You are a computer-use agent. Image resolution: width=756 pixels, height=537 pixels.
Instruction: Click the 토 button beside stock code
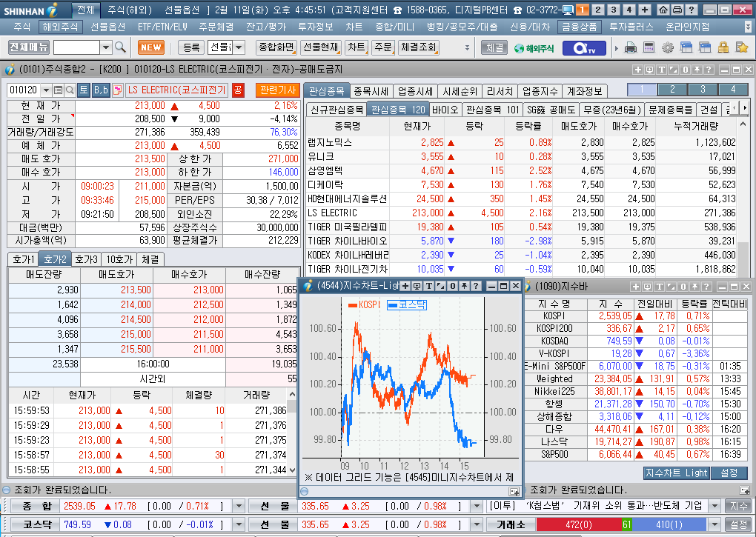coord(84,90)
